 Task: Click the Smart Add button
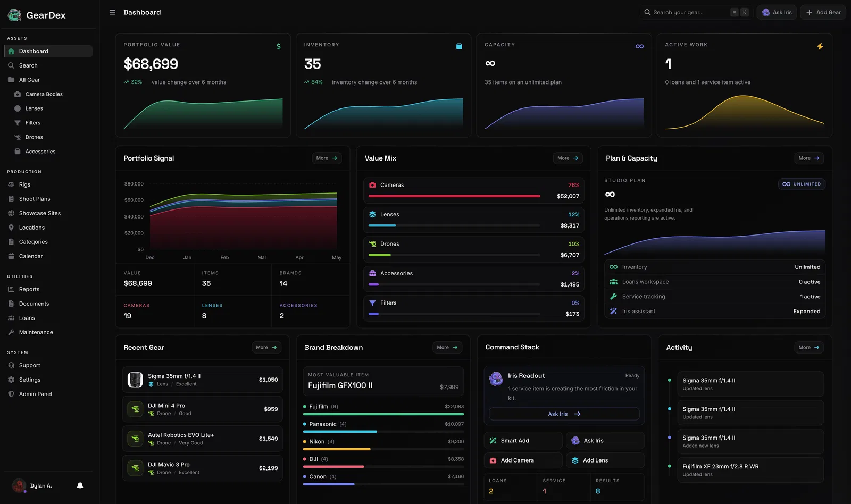click(x=523, y=441)
